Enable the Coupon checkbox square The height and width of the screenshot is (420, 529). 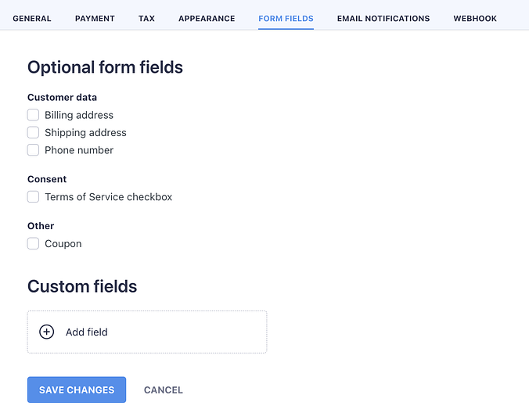tap(33, 244)
